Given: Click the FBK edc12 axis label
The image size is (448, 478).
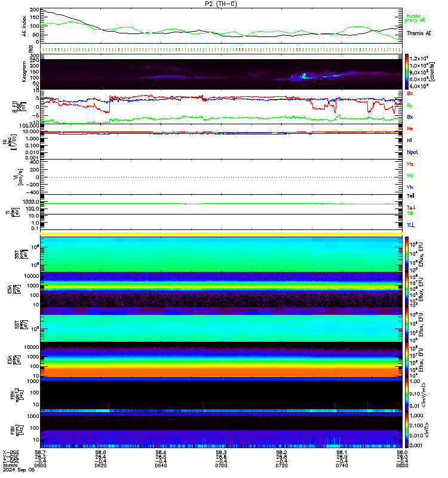Looking at the screenshot, I should (17, 395).
